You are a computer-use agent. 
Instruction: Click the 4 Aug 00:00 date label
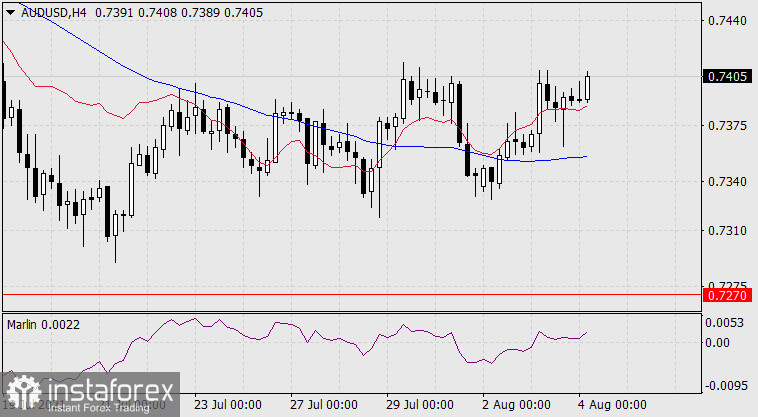pos(610,405)
